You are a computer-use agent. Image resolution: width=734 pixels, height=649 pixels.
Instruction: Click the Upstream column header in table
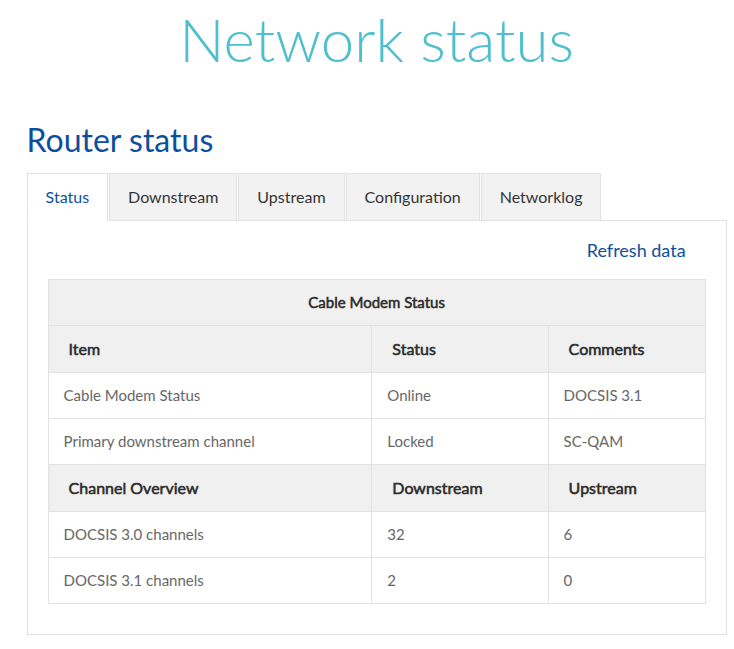pyautogui.click(x=602, y=489)
